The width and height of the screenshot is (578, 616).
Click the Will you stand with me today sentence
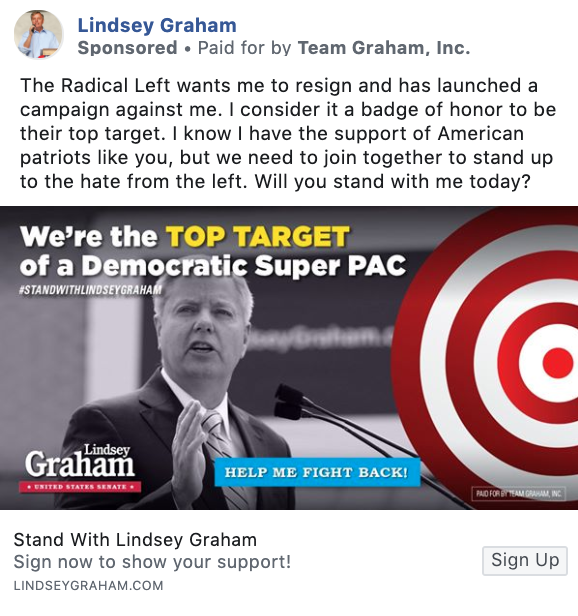point(393,182)
